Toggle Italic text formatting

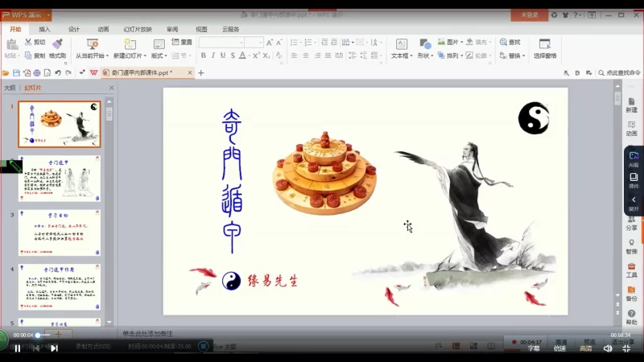coord(213,56)
